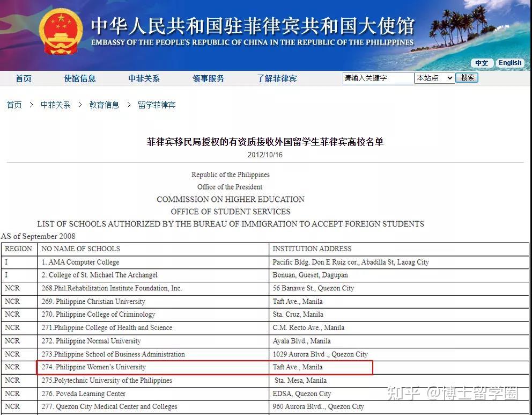
Task: Switch language to 中文
Action: tap(482, 63)
